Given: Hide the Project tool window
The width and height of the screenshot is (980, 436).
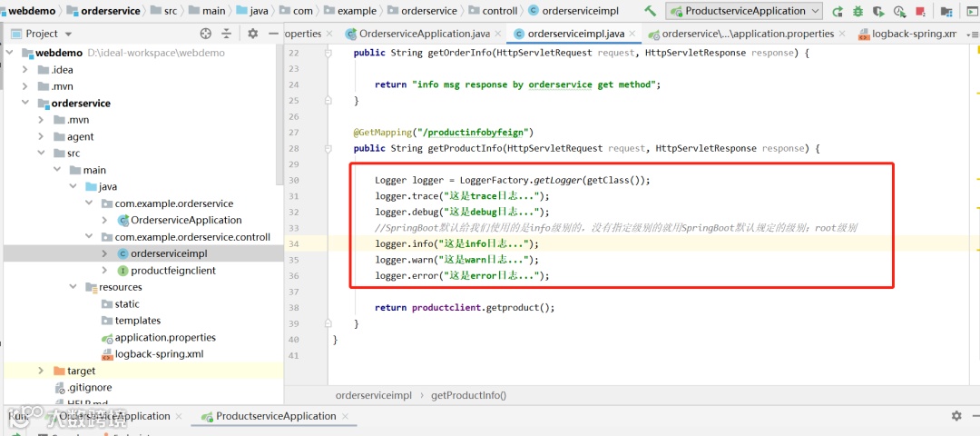Looking at the screenshot, I should click(273, 34).
